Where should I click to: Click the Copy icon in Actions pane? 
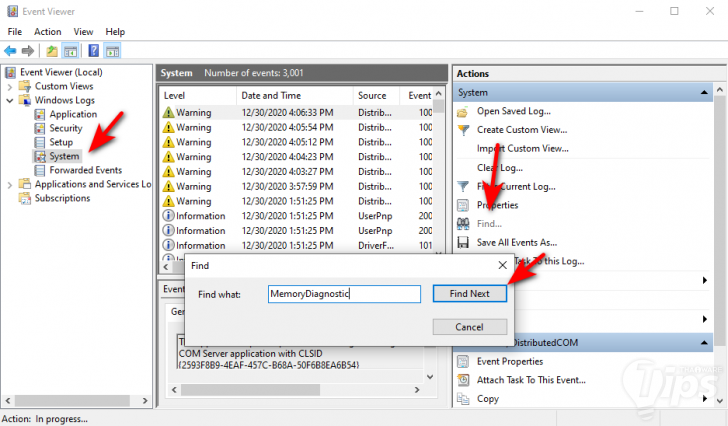click(x=463, y=399)
